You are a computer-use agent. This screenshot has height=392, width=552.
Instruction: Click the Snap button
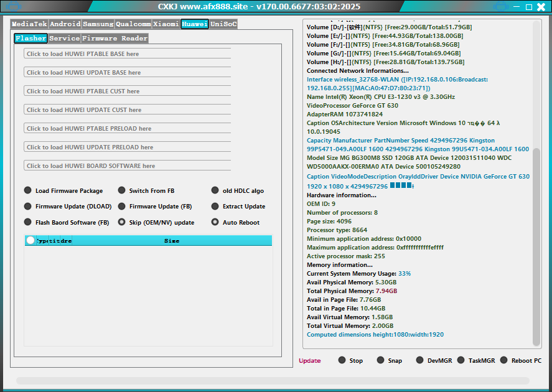coord(389,360)
